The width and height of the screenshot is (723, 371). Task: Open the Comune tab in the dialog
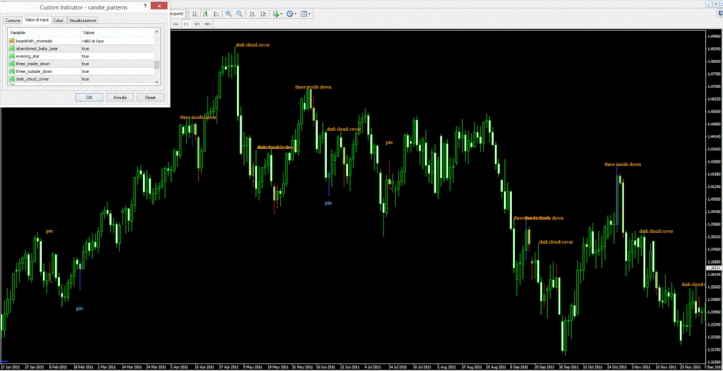pos(12,20)
